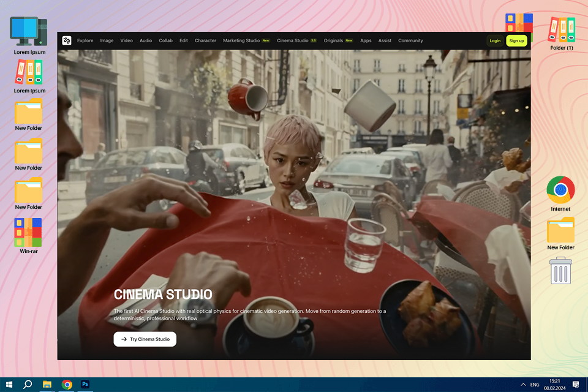This screenshot has height=392, width=588.
Task: Open Cinema Studio in the navbar
Action: (x=296, y=40)
